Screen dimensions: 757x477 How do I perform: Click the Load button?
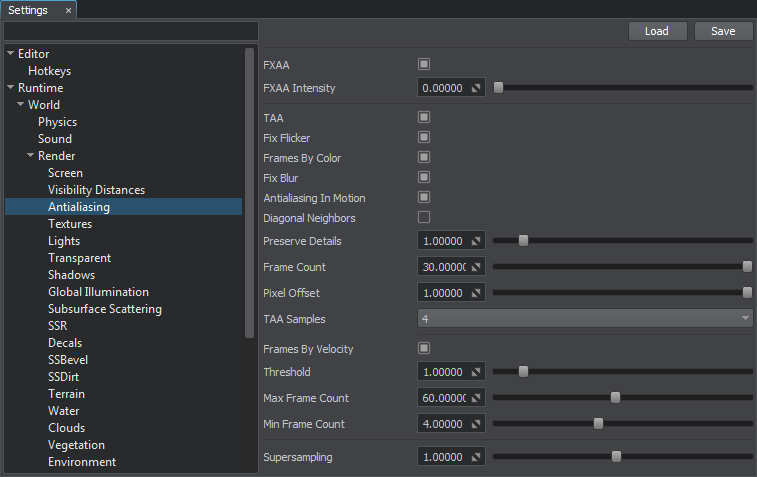click(x=657, y=31)
